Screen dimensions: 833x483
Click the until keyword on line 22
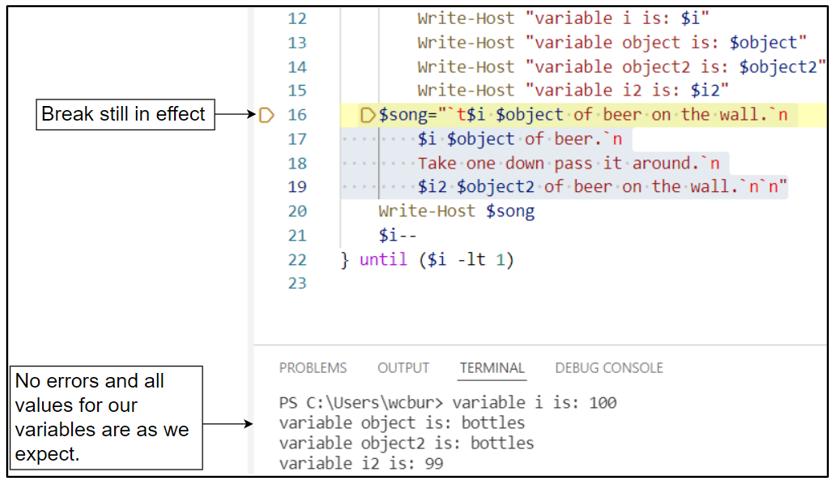coord(383,260)
